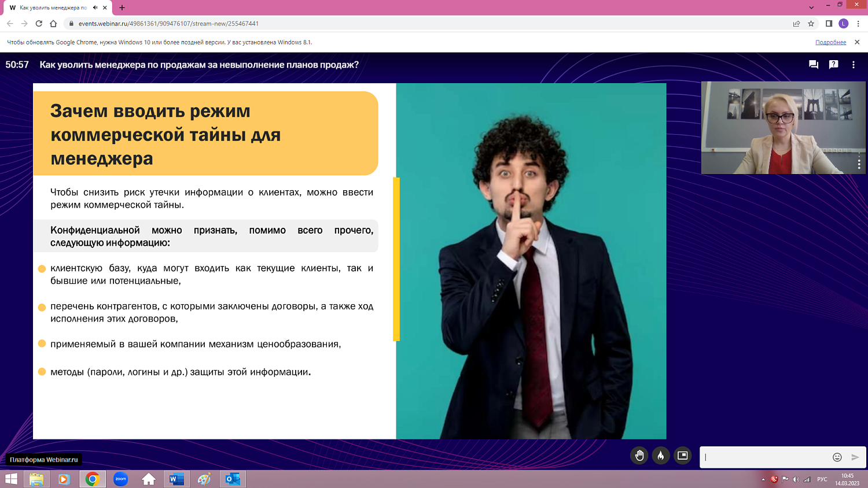This screenshot has height=488, width=868.
Task: Go forward in Chrome
Action: tap(24, 24)
